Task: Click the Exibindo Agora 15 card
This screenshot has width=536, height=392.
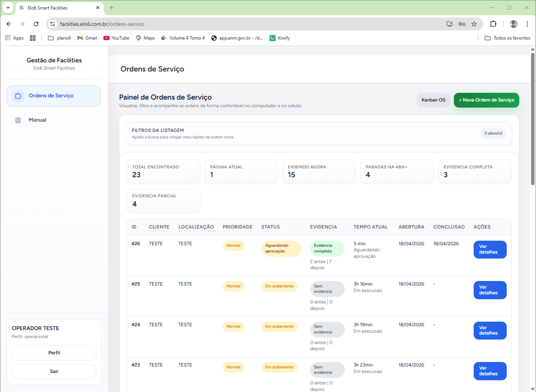Action: coord(319,171)
